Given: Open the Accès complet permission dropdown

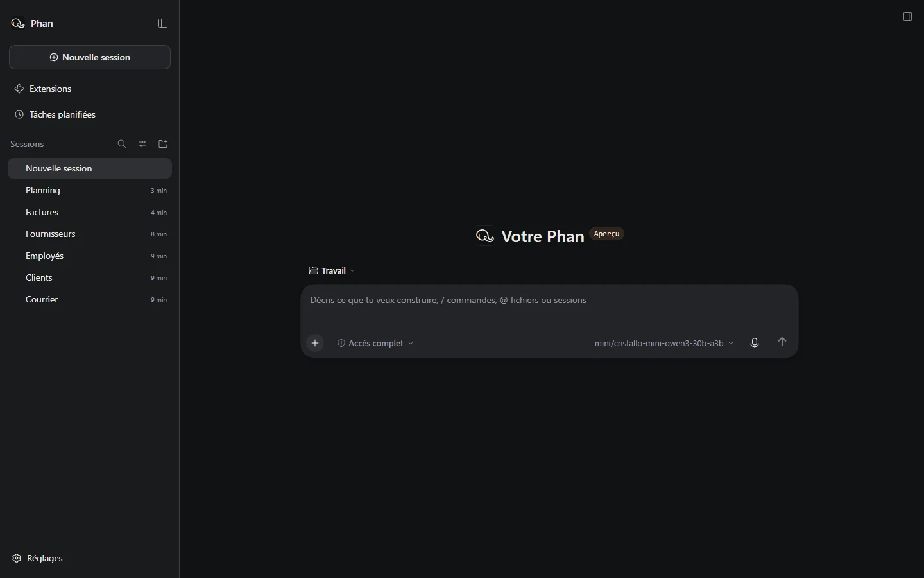Looking at the screenshot, I should tap(375, 343).
